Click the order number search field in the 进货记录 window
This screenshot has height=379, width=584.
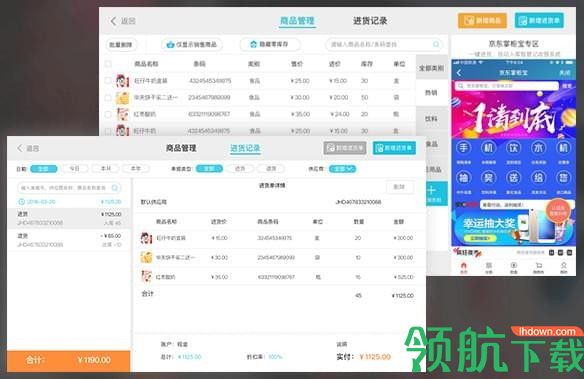point(69,188)
